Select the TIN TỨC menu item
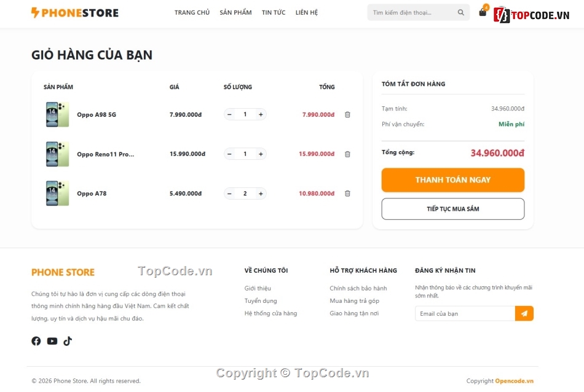584x392 pixels. 273,12
